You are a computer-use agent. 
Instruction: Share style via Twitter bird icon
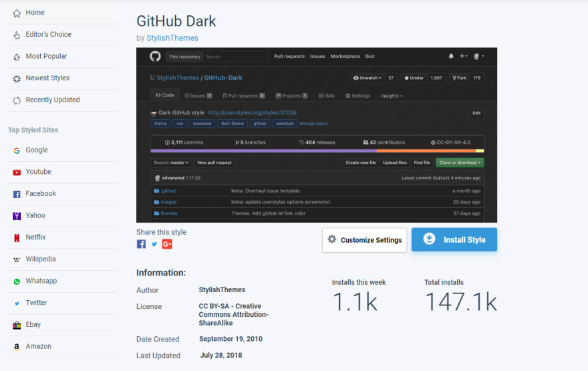point(154,244)
